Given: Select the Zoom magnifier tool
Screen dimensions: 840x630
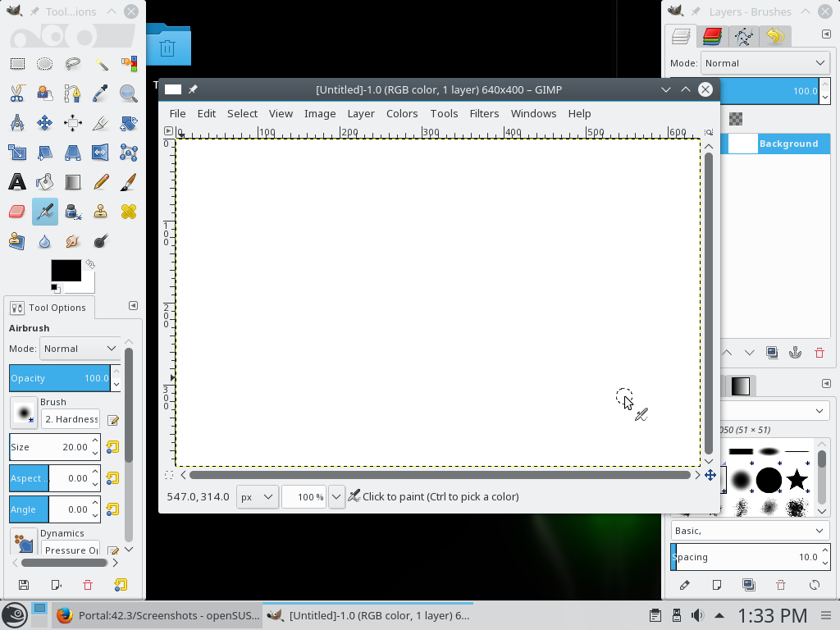Looking at the screenshot, I should coord(129,94).
